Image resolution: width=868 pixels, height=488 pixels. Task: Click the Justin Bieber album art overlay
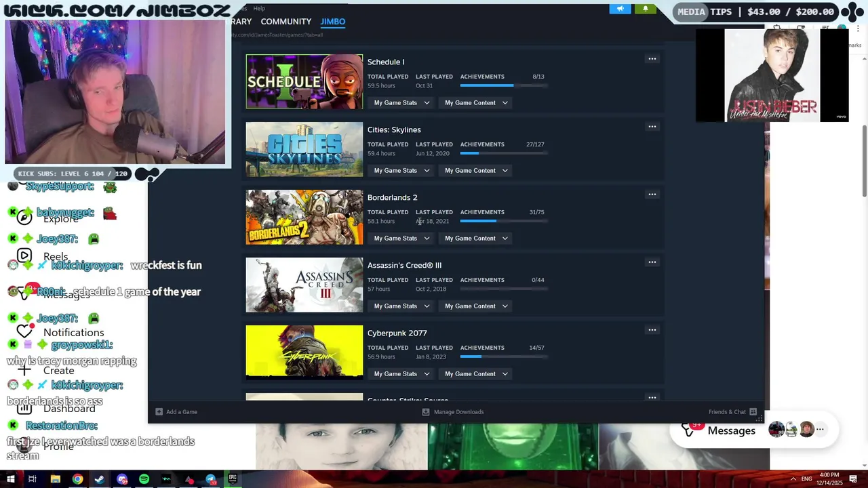772,75
